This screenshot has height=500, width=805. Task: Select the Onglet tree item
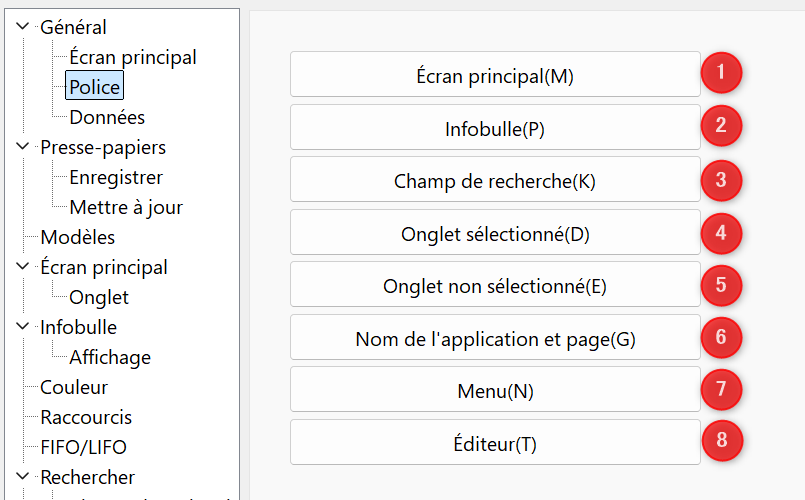click(99, 298)
